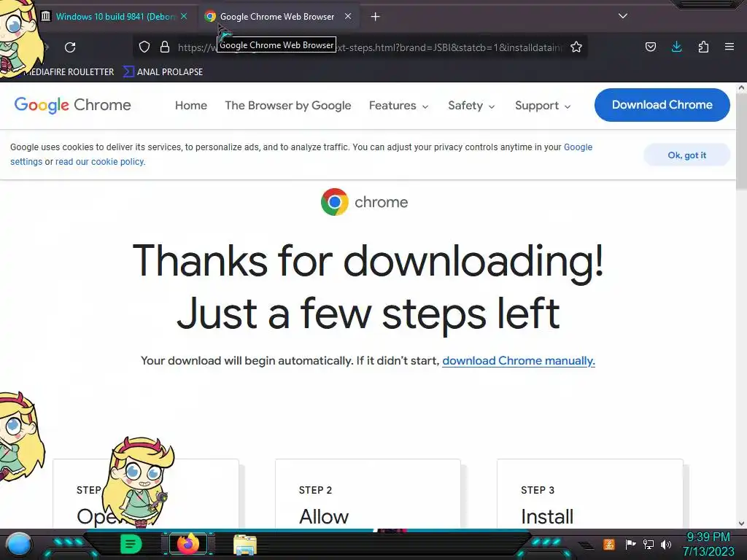Open the network tray icon
The height and width of the screenshot is (560, 747).
(x=649, y=544)
